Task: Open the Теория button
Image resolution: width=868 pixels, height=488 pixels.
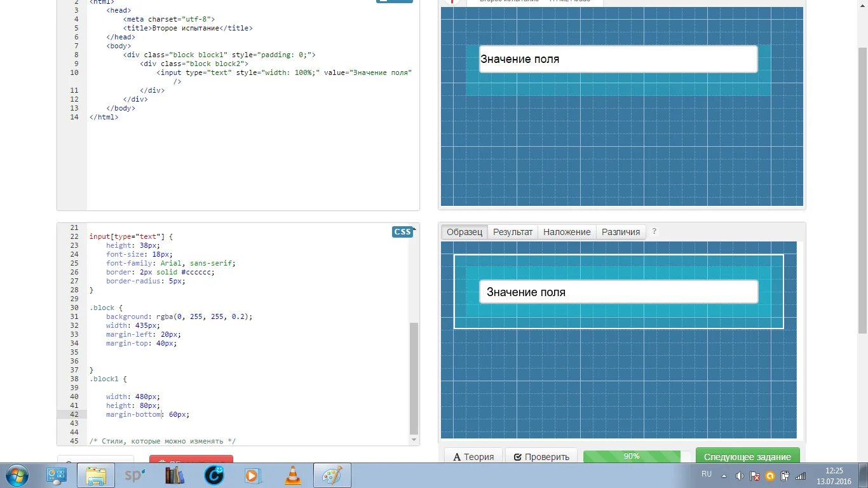Action: coord(473,457)
